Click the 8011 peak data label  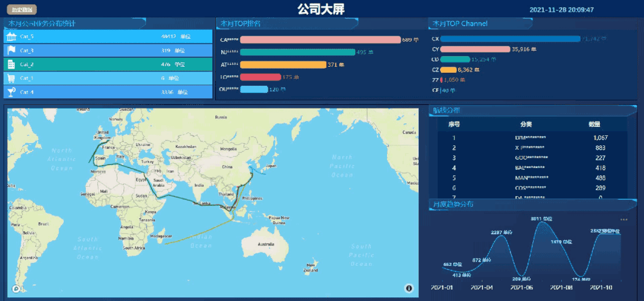[541, 219]
